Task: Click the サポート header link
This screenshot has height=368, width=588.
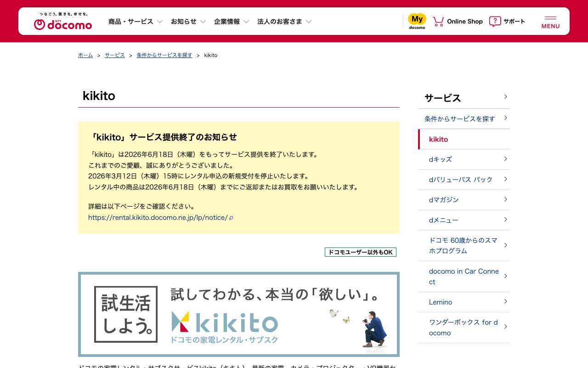Action: pos(514,21)
